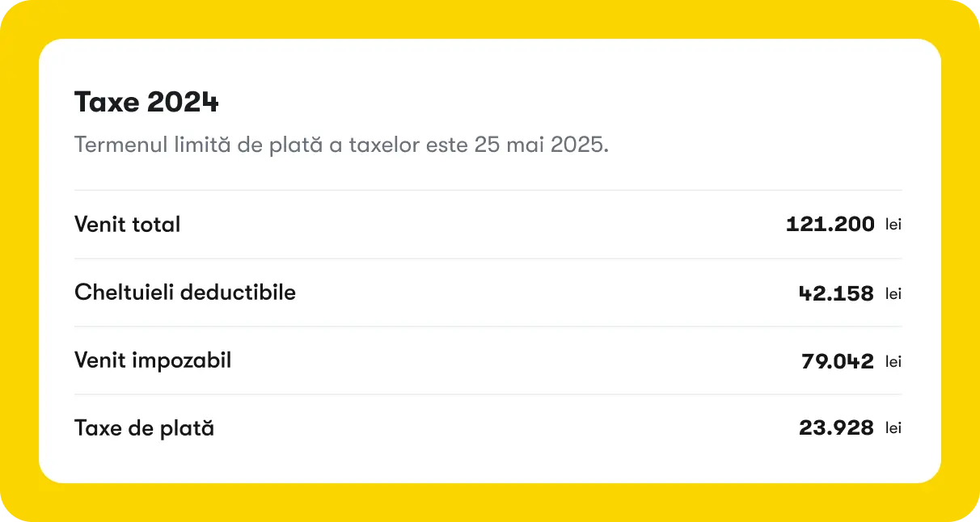Click the Venit impozabil label

(153, 360)
